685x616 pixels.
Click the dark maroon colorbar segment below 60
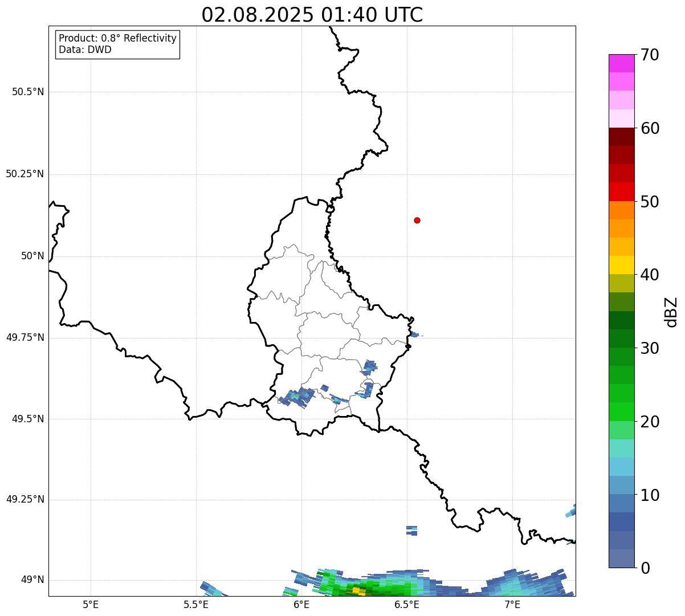click(622, 137)
